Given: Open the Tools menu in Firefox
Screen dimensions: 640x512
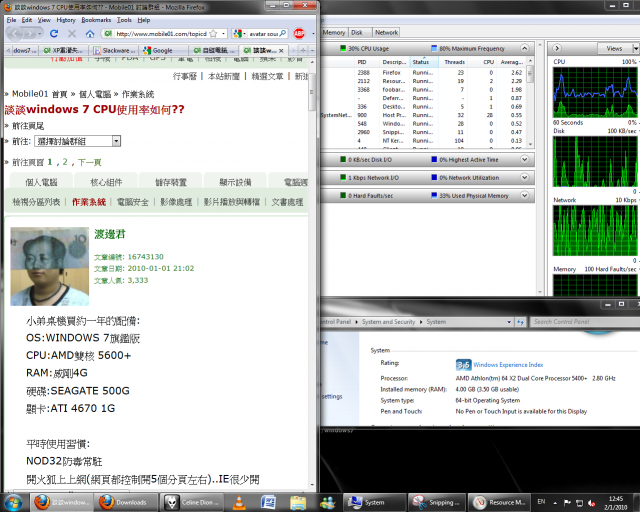Looking at the screenshot, I should (124, 20).
